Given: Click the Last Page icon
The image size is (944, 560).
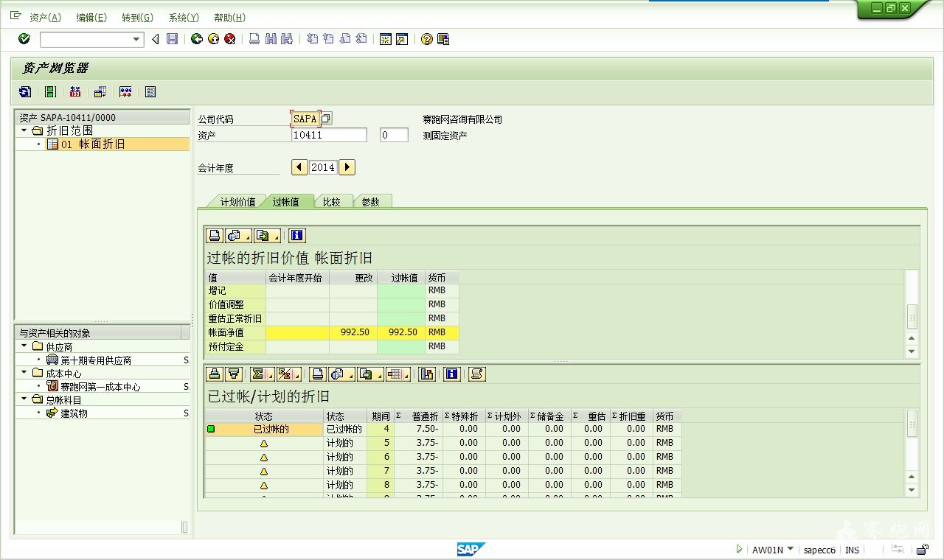Looking at the screenshot, I should pos(361,39).
